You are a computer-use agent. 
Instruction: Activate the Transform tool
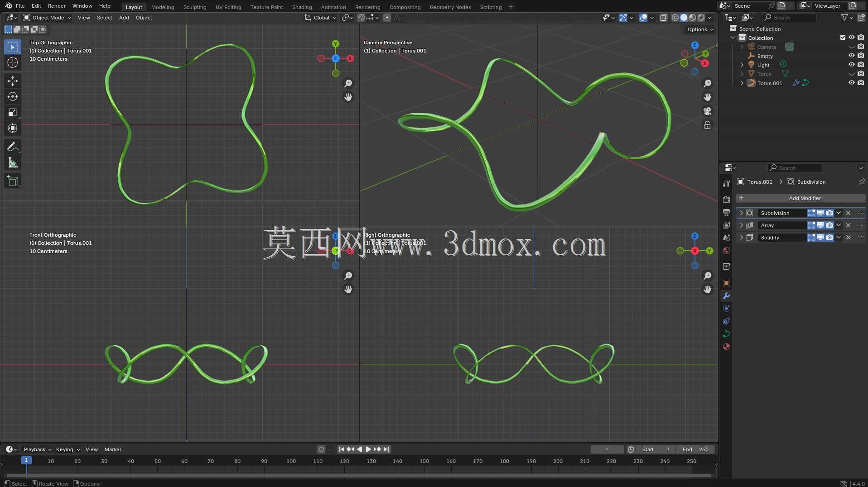pyautogui.click(x=13, y=129)
